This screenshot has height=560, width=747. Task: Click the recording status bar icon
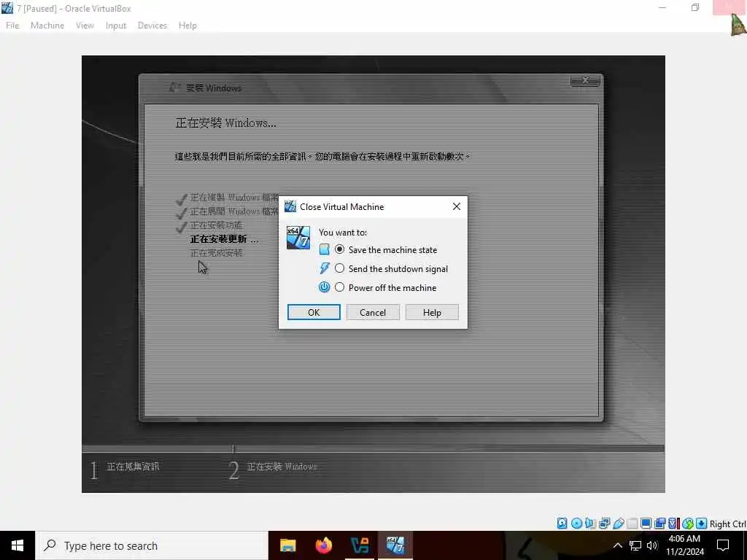point(659,524)
